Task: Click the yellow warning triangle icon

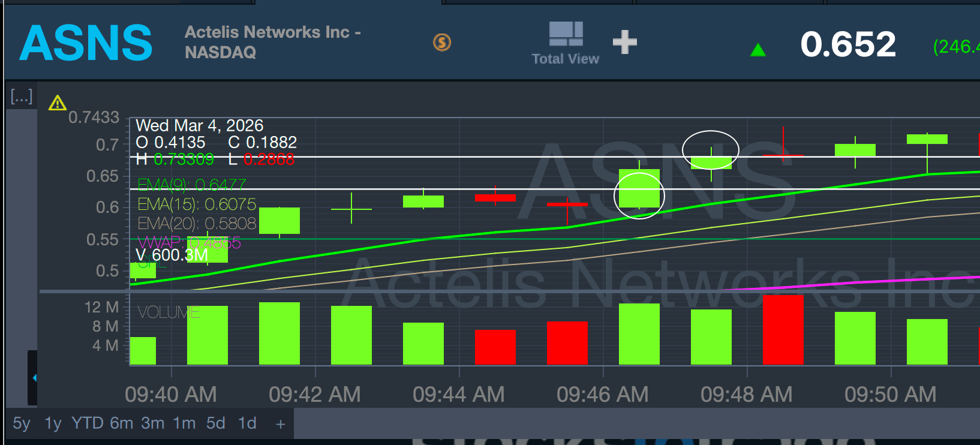Action: (x=58, y=103)
